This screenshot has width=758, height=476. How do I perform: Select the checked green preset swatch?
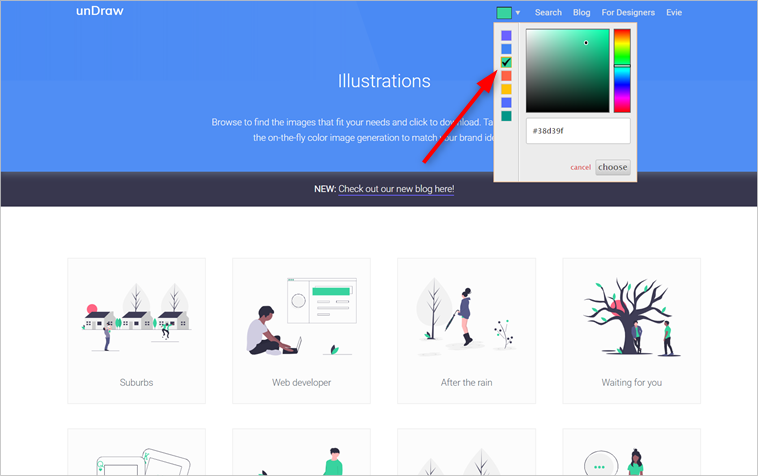point(506,62)
